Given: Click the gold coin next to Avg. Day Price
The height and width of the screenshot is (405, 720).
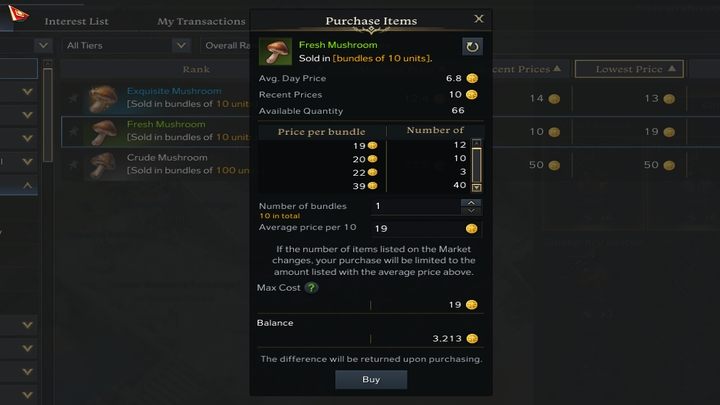Looking at the screenshot, I should [471, 78].
